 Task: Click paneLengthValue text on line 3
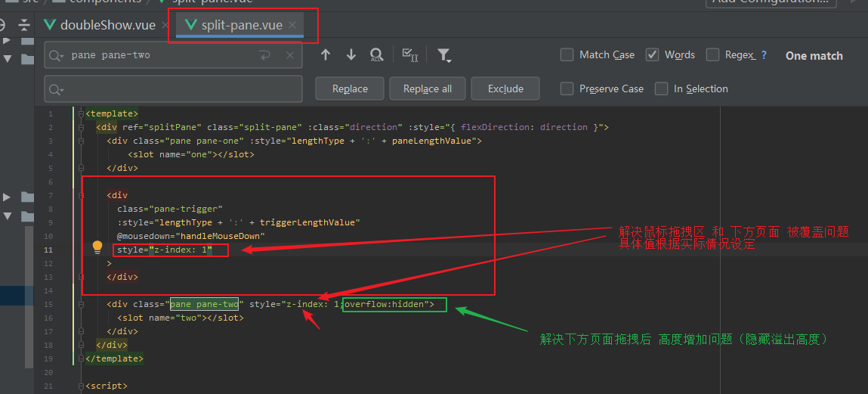432,141
